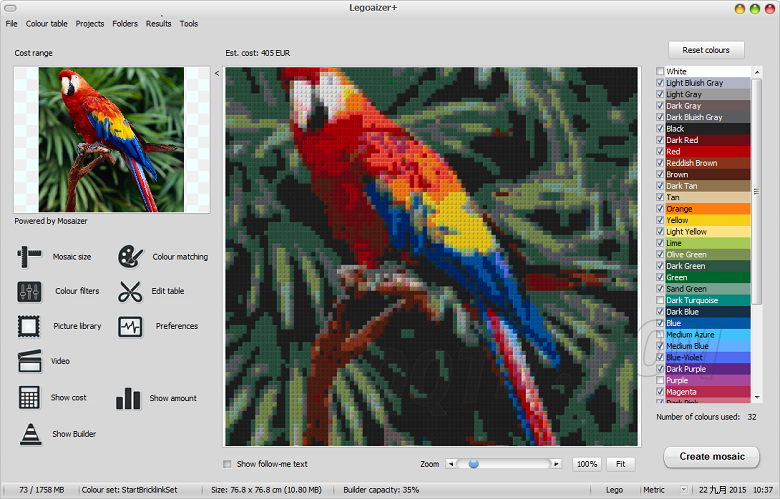Click the Zoom slider handle
The width and height of the screenshot is (780, 499).
(x=473, y=464)
